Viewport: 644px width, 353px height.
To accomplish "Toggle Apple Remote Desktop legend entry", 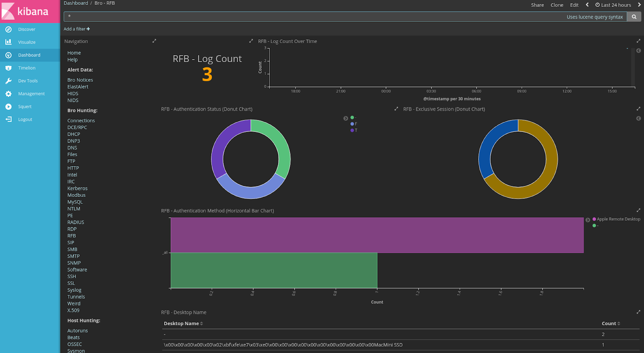I will point(616,219).
